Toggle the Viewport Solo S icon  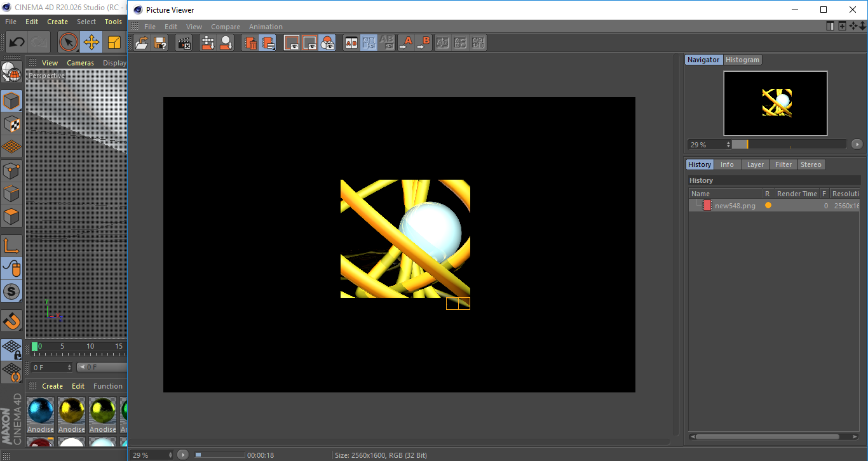pyautogui.click(x=11, y=292)
